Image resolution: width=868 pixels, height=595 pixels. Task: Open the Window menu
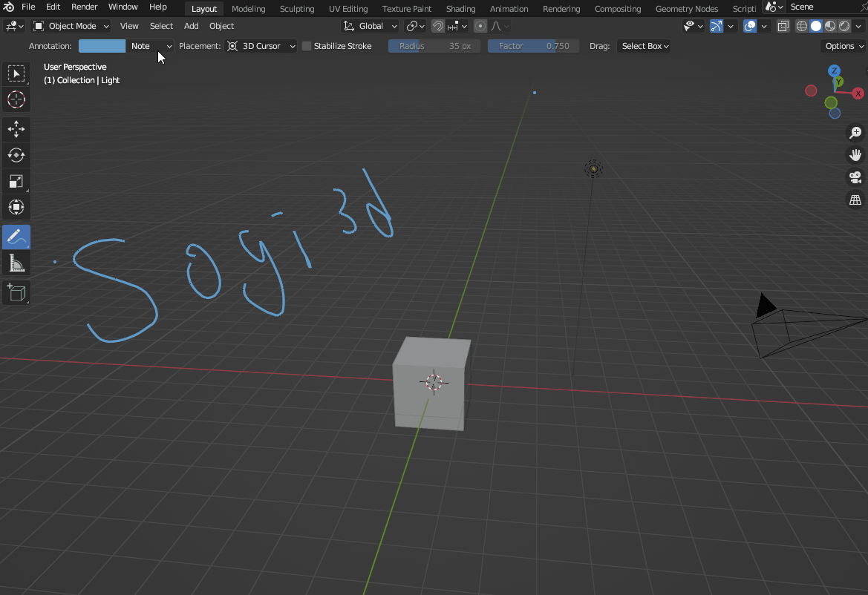[x=123, y=7]
